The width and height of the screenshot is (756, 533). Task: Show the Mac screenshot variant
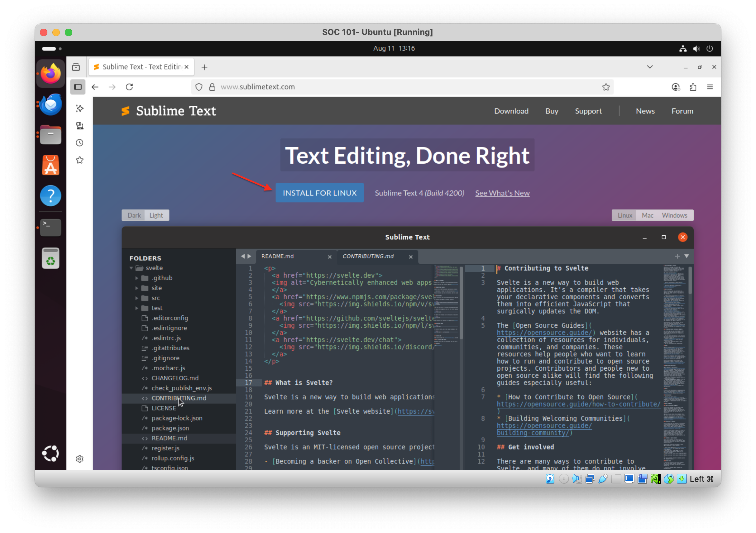click(x=647, y=215)
